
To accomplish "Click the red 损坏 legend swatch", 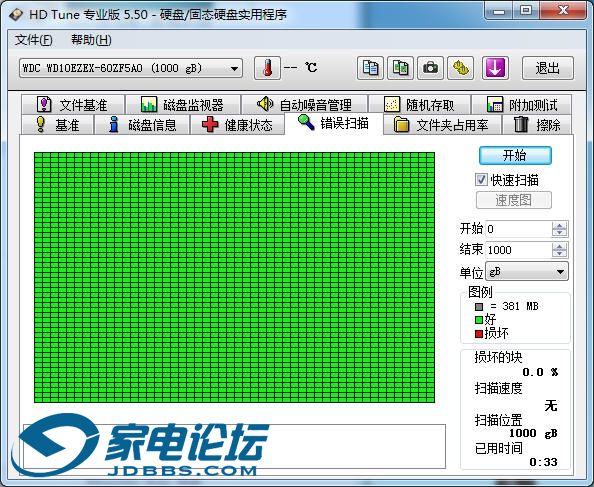I will pyautogui.click(x=479, y=334).
